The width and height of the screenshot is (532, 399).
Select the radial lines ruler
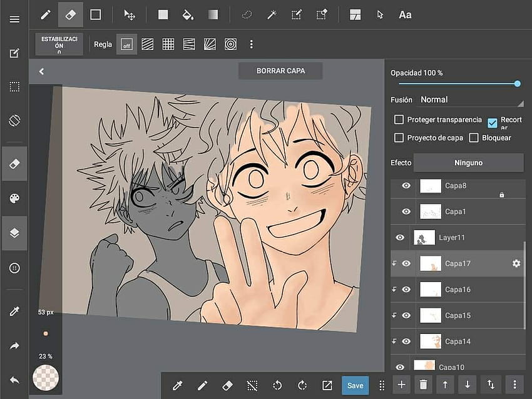(210, 44)
